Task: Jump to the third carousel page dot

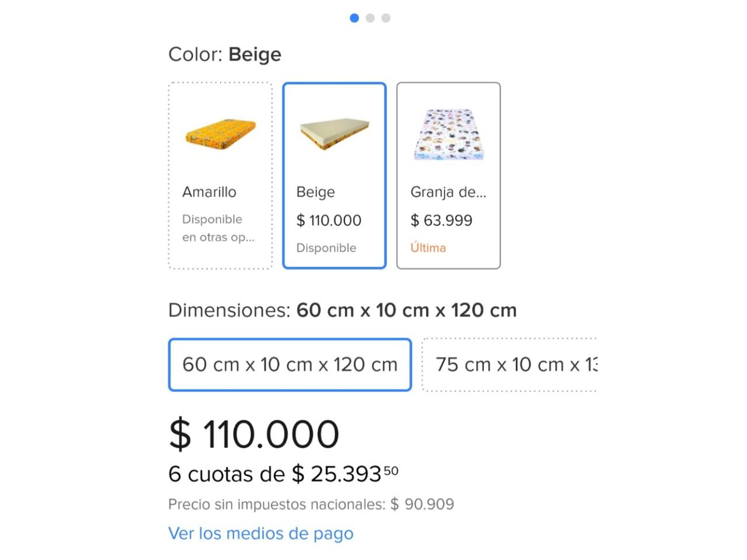Action: (386, 18)
